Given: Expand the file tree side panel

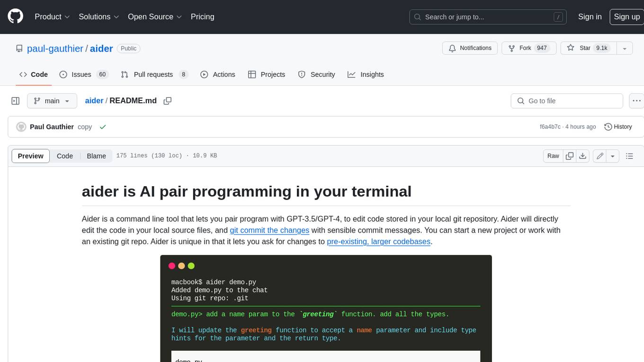Looking at the screenshot, I should click(15, 101).
